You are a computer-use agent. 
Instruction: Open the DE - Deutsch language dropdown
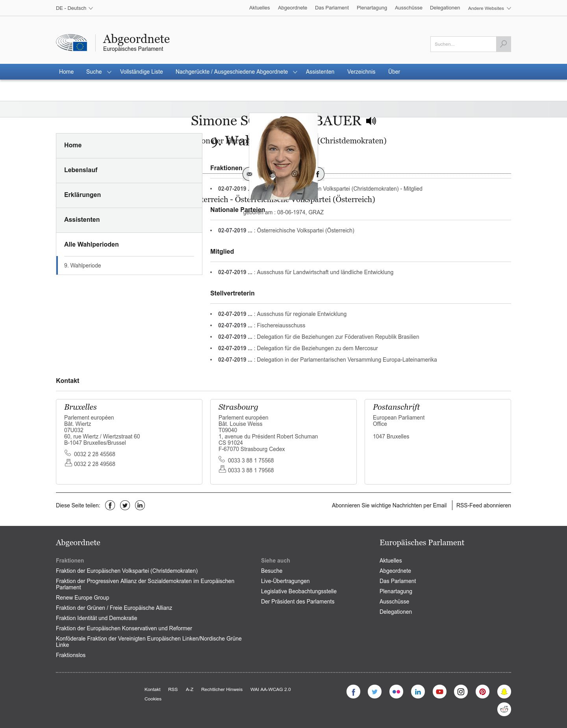(74, 8)
